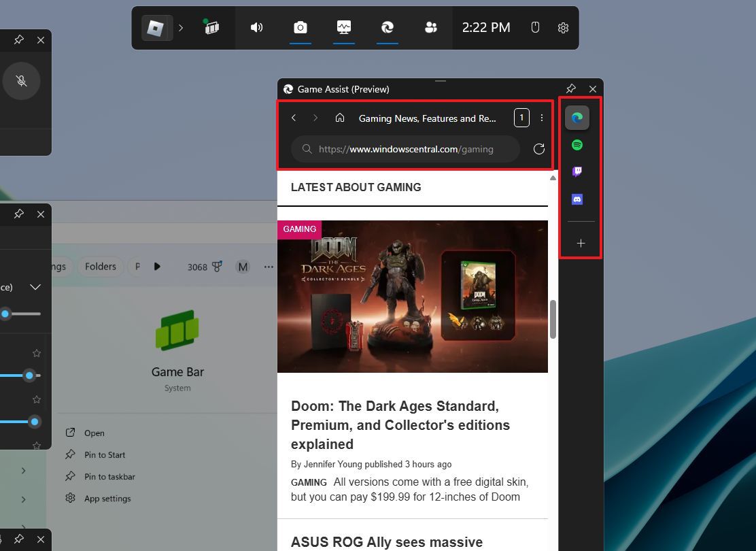
Task: Add a site with the plus button
Action: (581, 244)
